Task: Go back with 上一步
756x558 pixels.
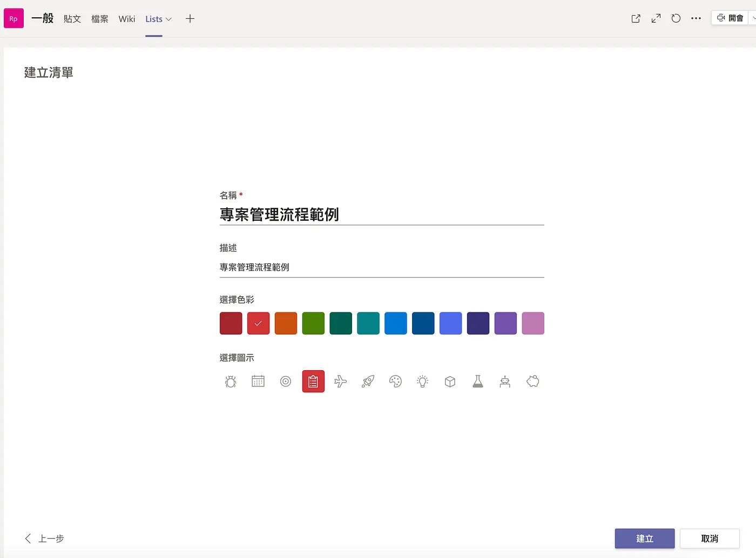Action: point(44,539)
